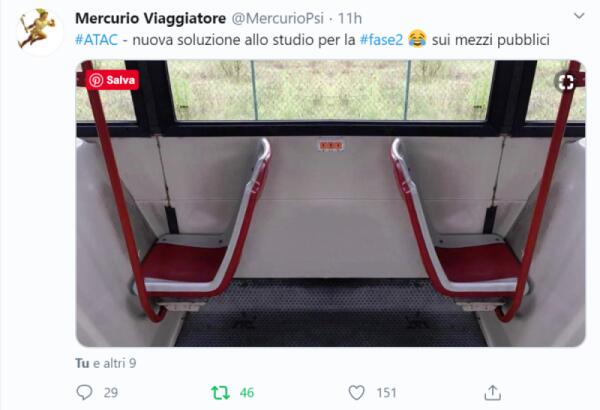Click the reply count 29
The width and height of the screenshot is (600, 410).
(x=111, y=393)
